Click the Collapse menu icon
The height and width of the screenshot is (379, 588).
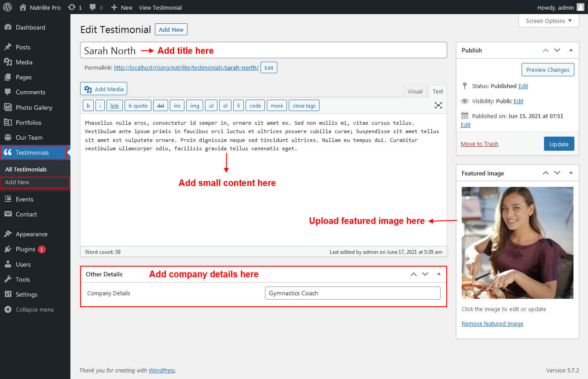(7, 309)
